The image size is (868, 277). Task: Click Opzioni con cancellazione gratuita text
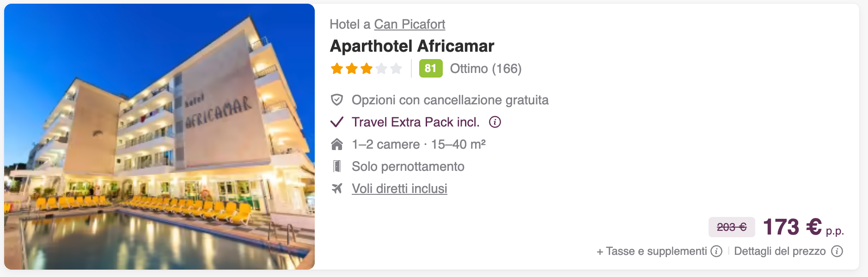tap(450, 100)
